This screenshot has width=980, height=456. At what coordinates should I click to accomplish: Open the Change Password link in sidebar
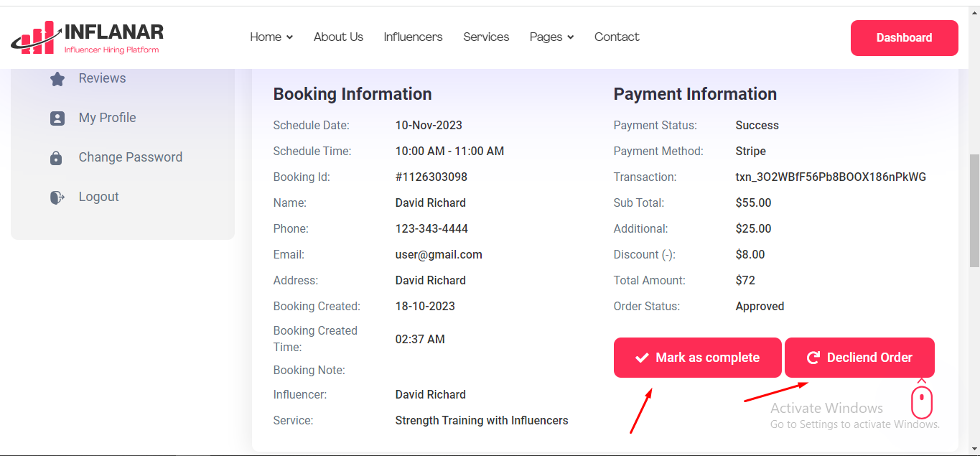point(130,157)
